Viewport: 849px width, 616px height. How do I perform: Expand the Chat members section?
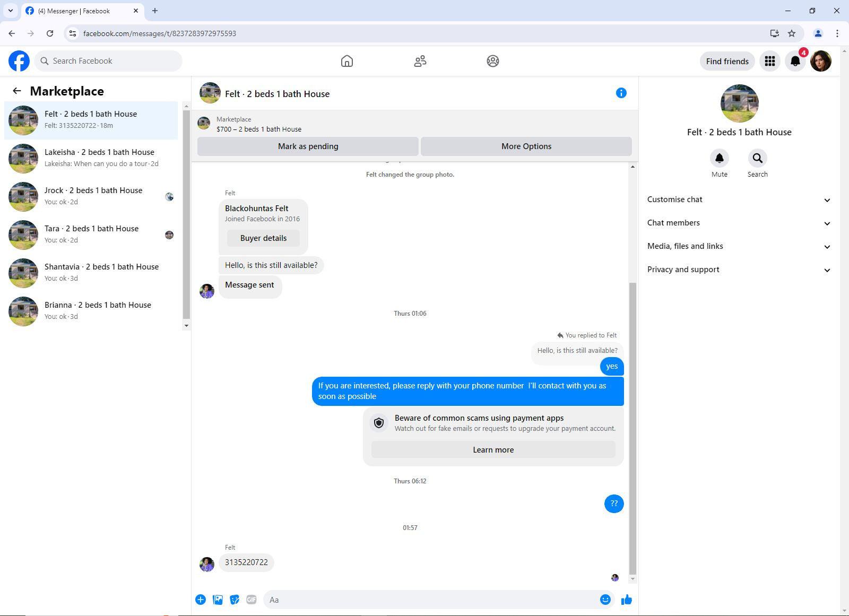tap(739, 223)
